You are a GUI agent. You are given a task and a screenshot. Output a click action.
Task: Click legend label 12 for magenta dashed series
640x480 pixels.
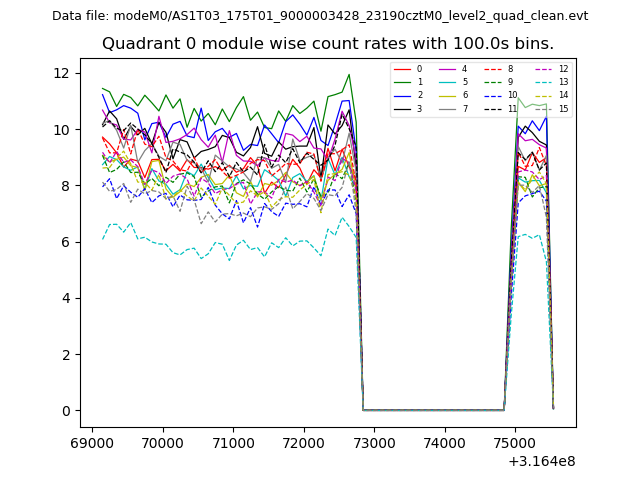[563, 69]
